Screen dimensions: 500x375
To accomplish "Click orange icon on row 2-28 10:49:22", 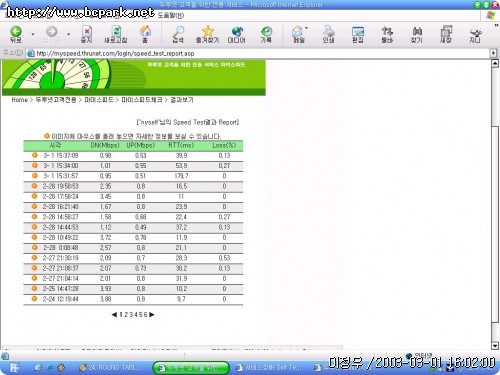I will (x=34, y=237).
